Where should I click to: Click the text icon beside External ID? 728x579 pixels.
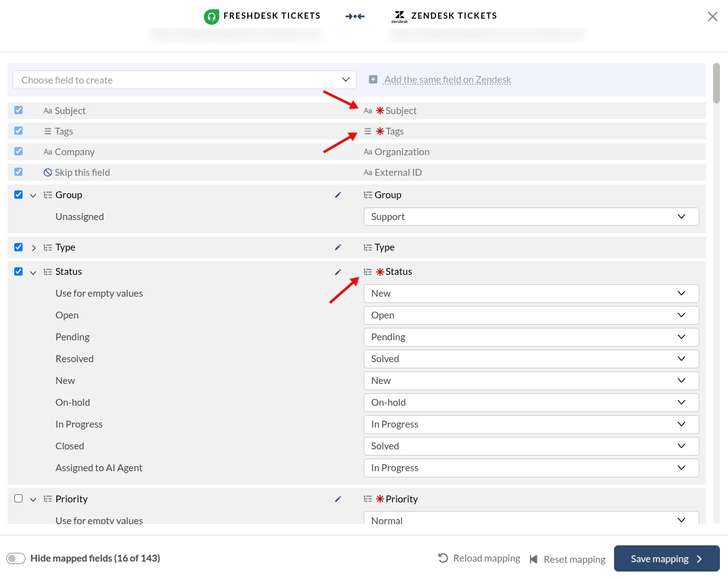[x=367, y=173]
